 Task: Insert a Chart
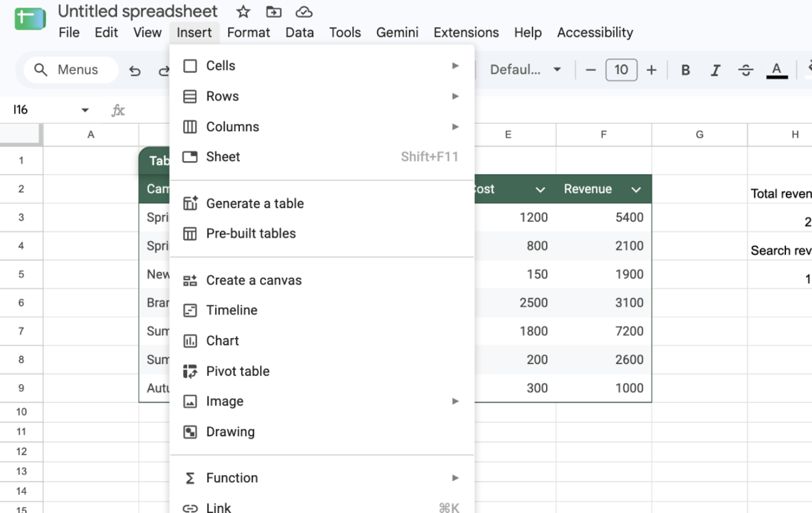322,341
